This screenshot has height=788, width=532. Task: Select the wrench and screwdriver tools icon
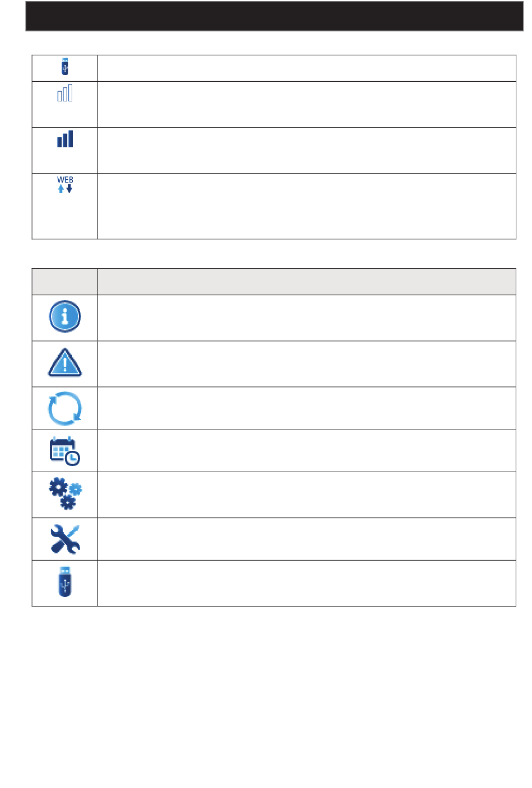(x=65, y=539)
